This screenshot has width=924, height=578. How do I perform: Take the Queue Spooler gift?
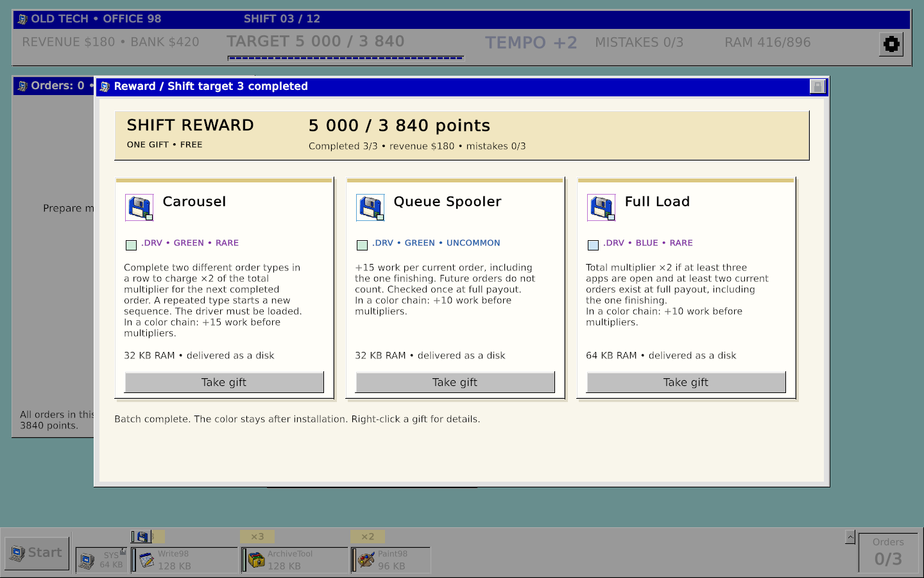pos(455,382)
